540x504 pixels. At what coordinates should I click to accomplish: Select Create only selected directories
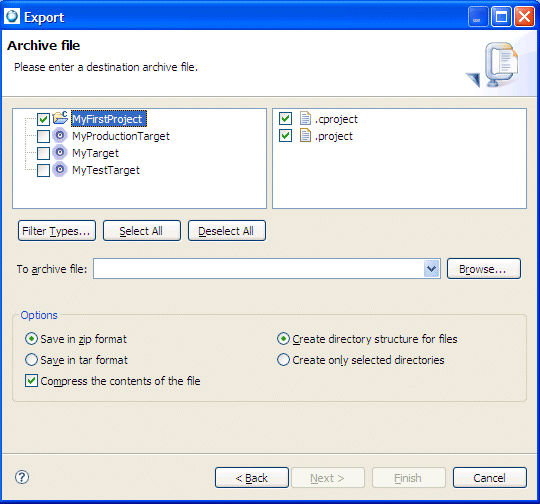283,360
